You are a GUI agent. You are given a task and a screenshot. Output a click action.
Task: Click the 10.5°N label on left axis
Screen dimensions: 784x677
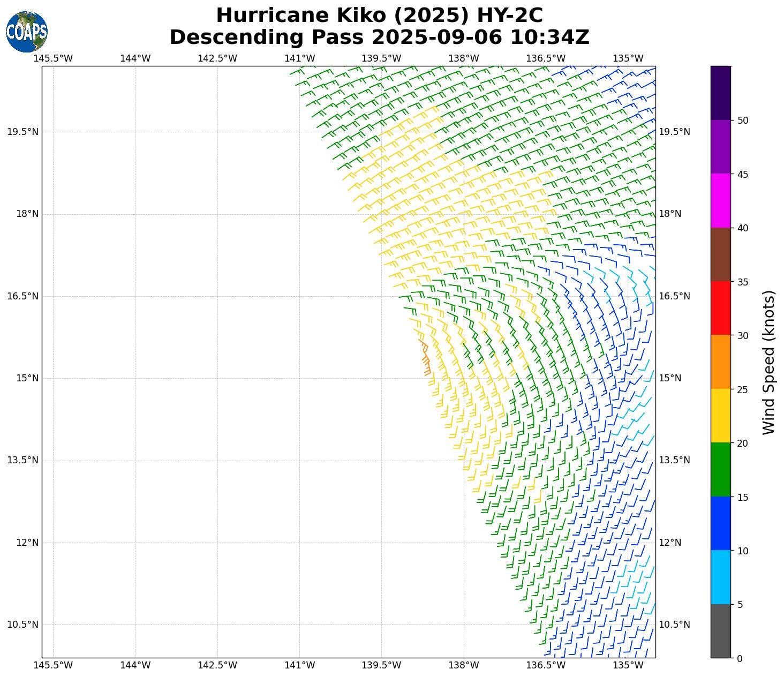point(22,625)
